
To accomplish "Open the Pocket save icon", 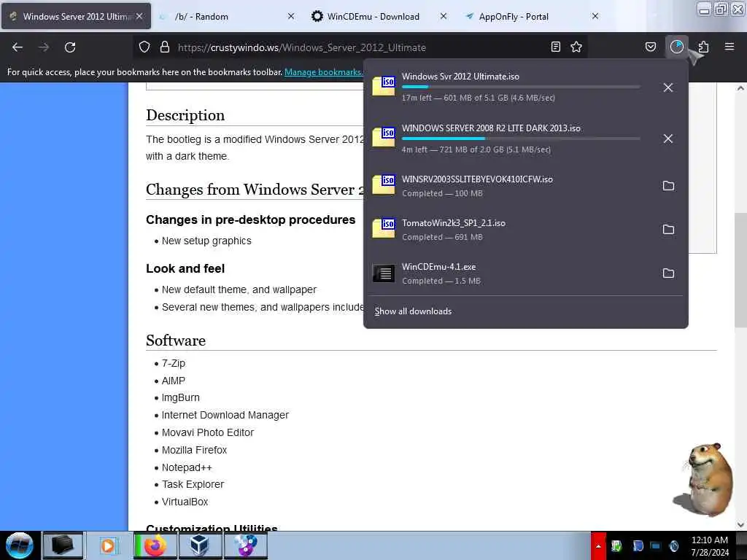I will [x=651, y=47].
